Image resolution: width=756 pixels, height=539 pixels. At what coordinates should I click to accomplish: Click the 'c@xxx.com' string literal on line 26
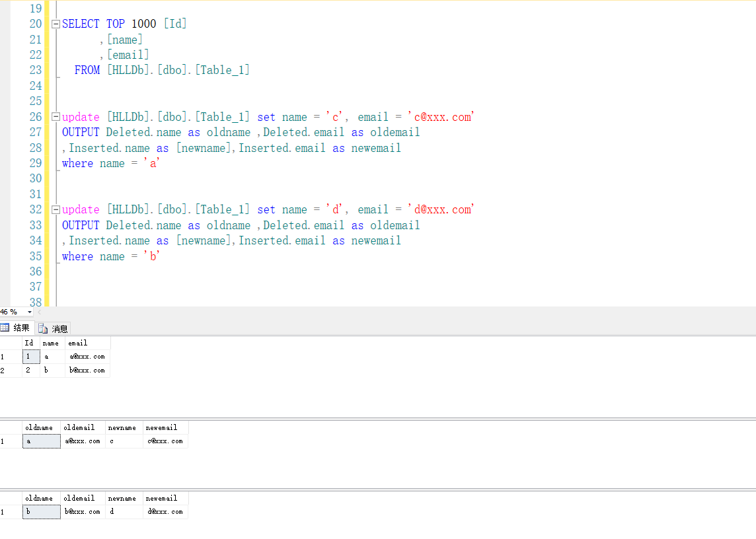(441, 117)
